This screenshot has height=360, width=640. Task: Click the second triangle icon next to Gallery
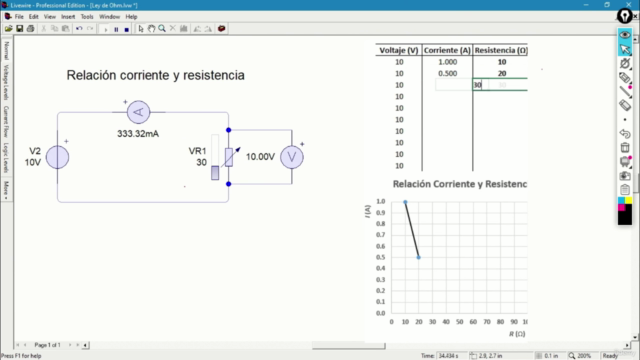[x=208, y=29]
